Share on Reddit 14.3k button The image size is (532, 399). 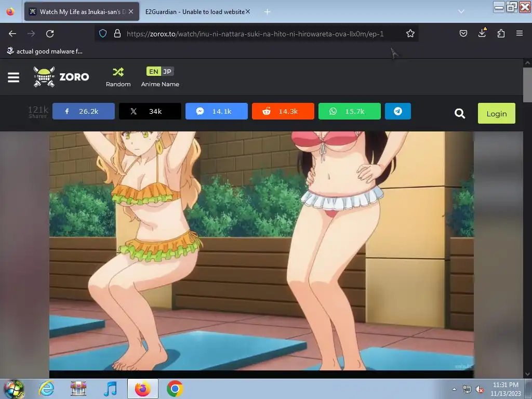click(283, 111)
